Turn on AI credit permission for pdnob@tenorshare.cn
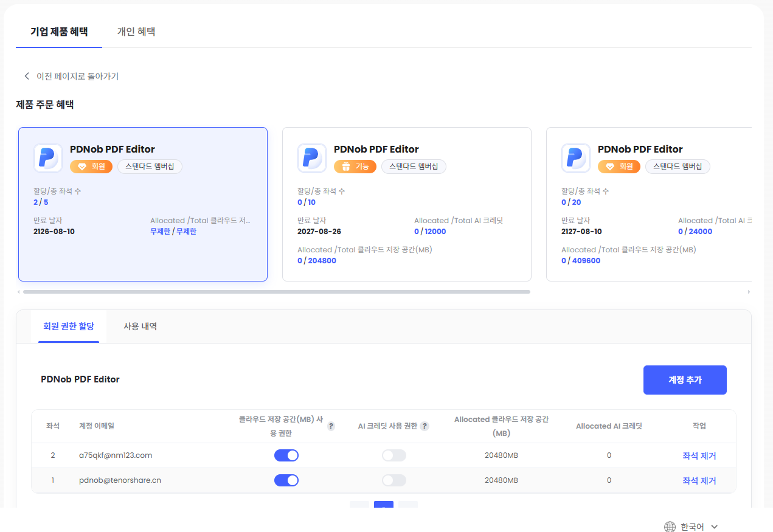Screen dimensions: 773x532 [394, 480]
